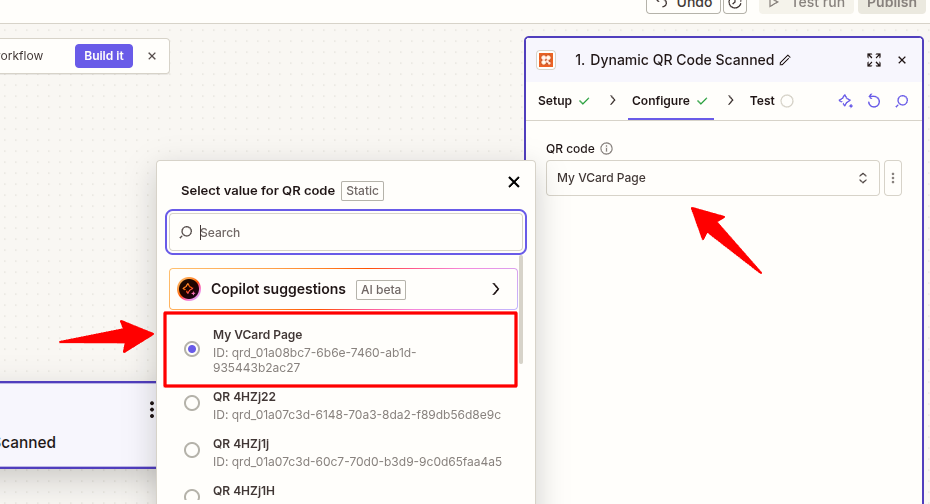Image resolution: width=930 pixels, height=504 pixels.
Task: Click the Test run button
Action: (x=807, y=4)
